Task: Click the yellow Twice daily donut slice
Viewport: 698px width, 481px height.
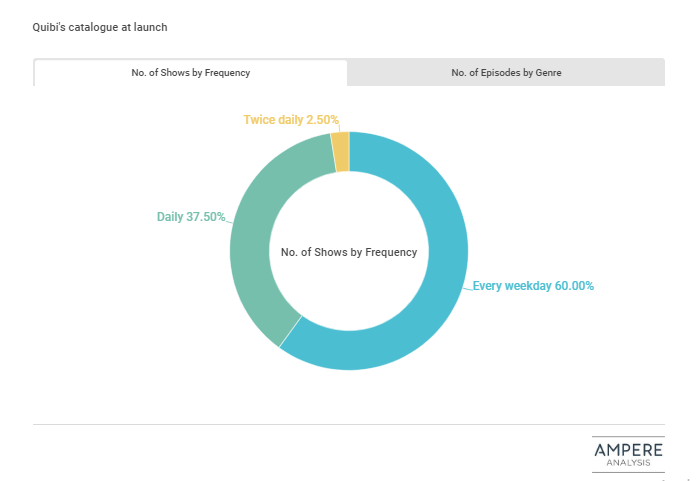Action: pos(341,152)
